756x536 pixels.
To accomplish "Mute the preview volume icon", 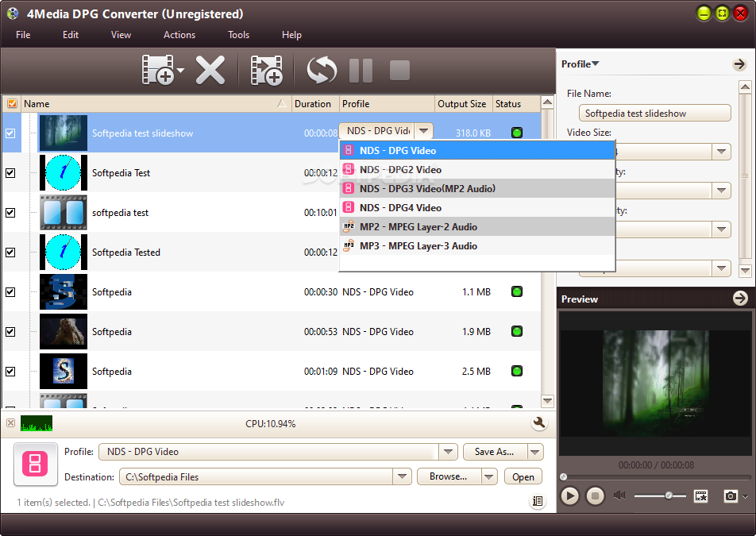I will click(619, 496).
